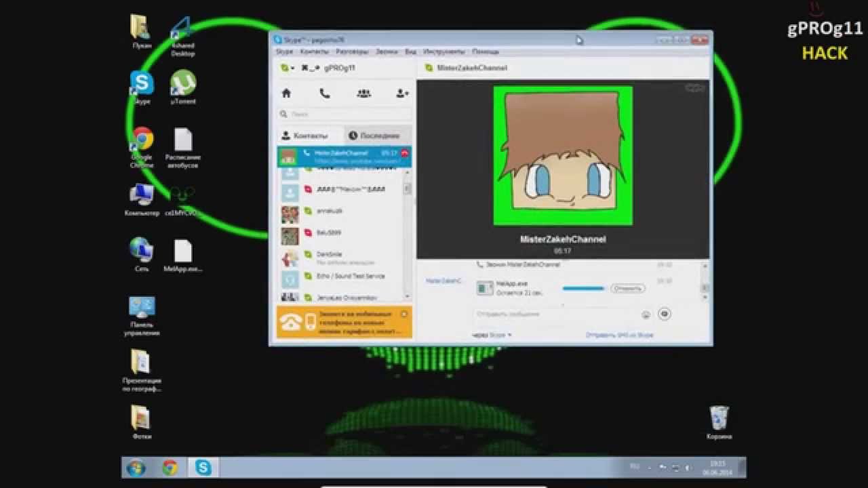Open the Windows Start menu
Screen dimensions: 868x488
[136, 468]
